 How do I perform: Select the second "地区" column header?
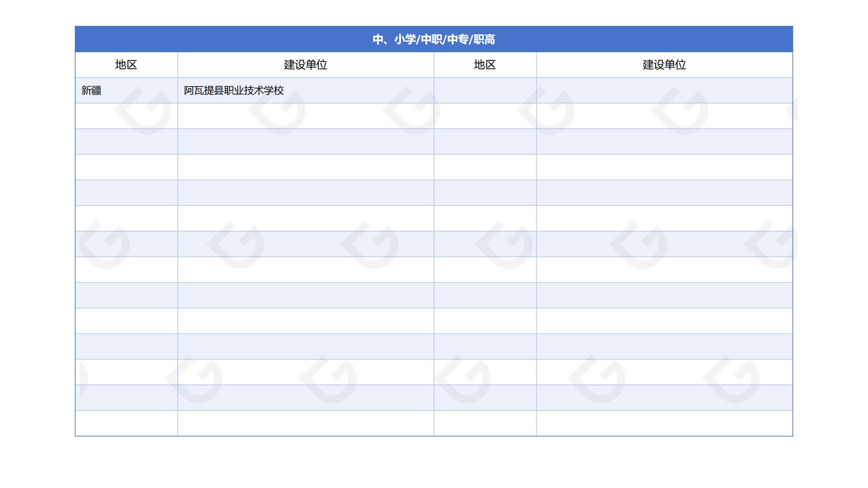point(485,65)
